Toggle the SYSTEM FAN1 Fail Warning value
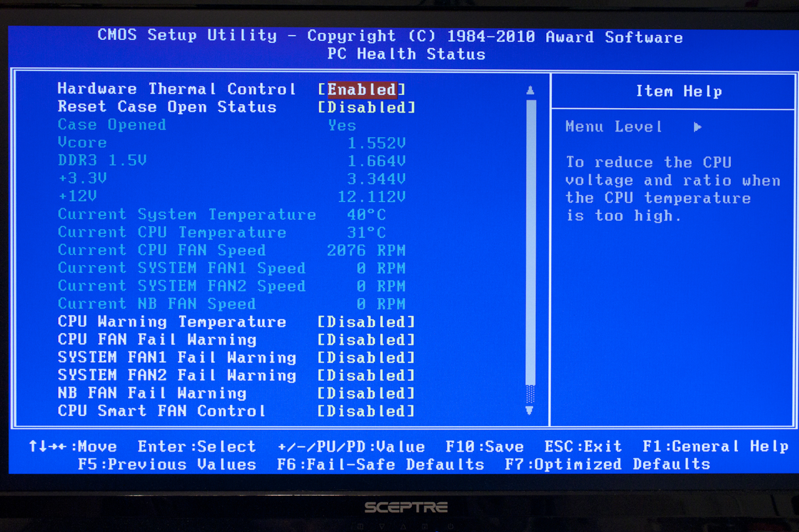799x532 pixels. (366, 358)
